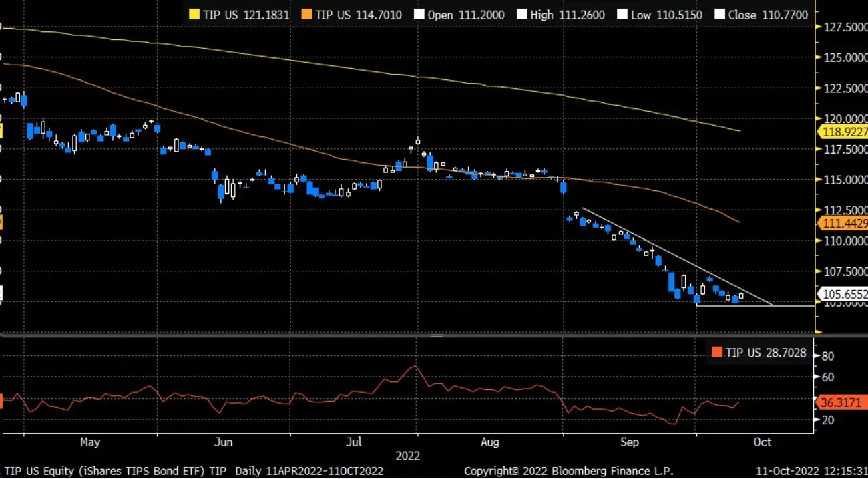This screenshot has height=479, width=868.
Task: Click the '117.5000' price axis label
Action: [x=846, y=149]
